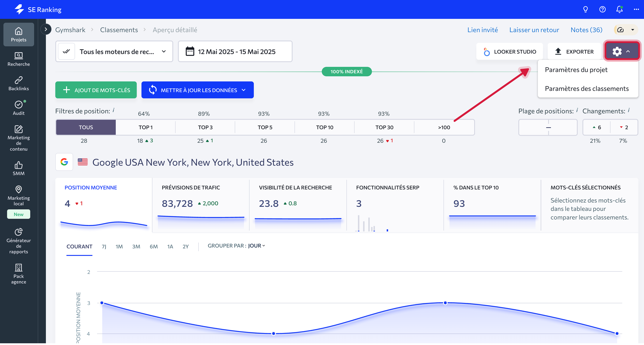Open Marketing local in sidebar
Viewport: 644px width, 345px height.
[x=18, y=195]
